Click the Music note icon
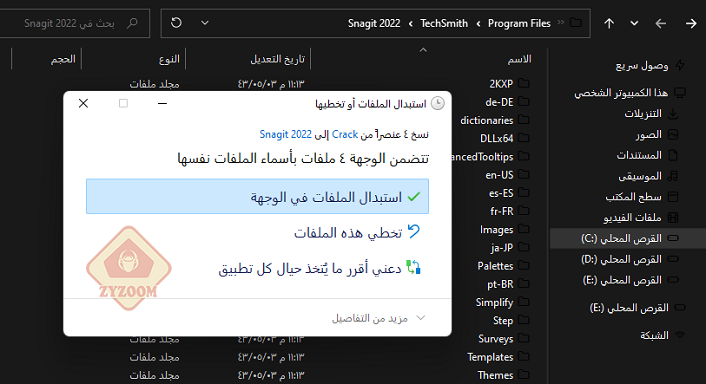The width and height of the screenshot is (706, 384). point(673,176)
